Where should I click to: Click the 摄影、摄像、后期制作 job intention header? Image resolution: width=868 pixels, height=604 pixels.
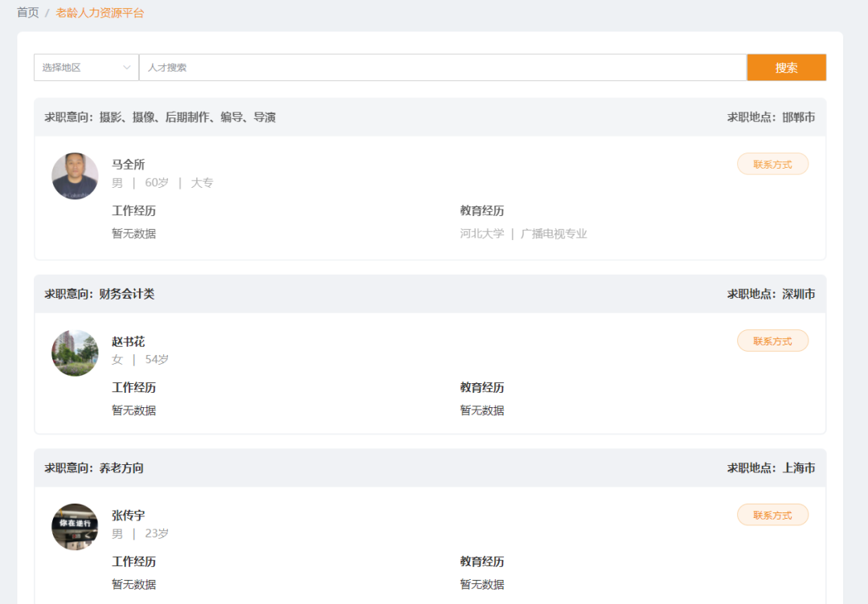(x=160, y=117)
